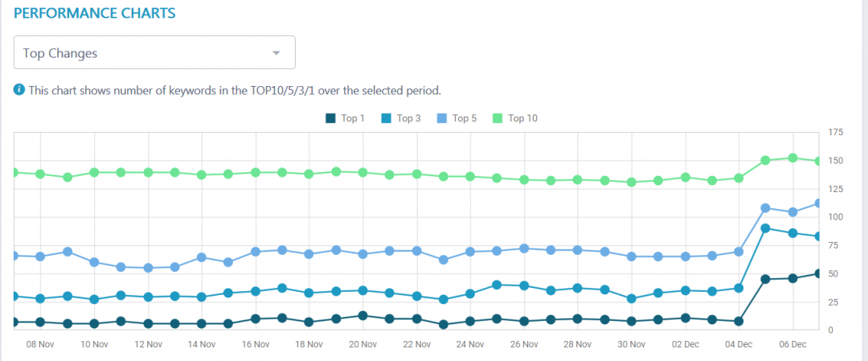This screenshot has width=868, height=361.
Task: Click Top 1 point on 20 Nov
Action: 363,316
